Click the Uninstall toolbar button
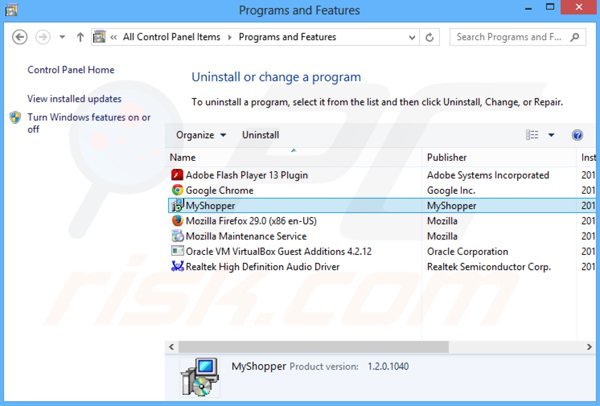Viewport: 600px width, 406px height. pyautogui.click(x=261, y=135)
